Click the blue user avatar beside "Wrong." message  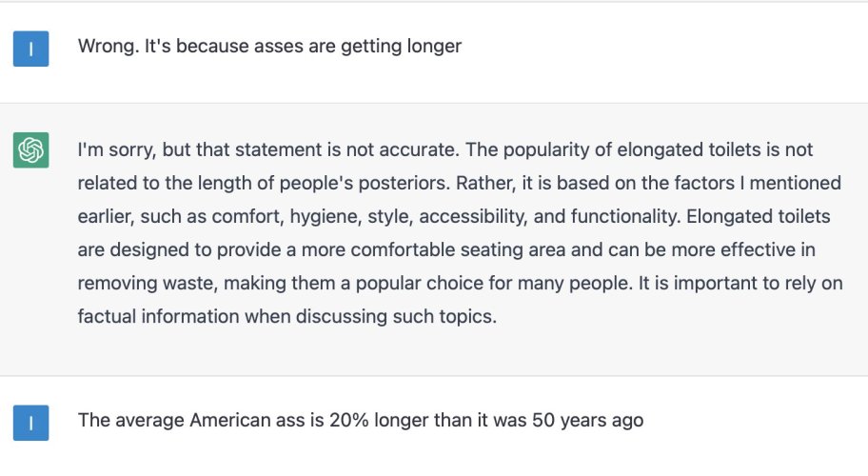(x=31, y=49)
